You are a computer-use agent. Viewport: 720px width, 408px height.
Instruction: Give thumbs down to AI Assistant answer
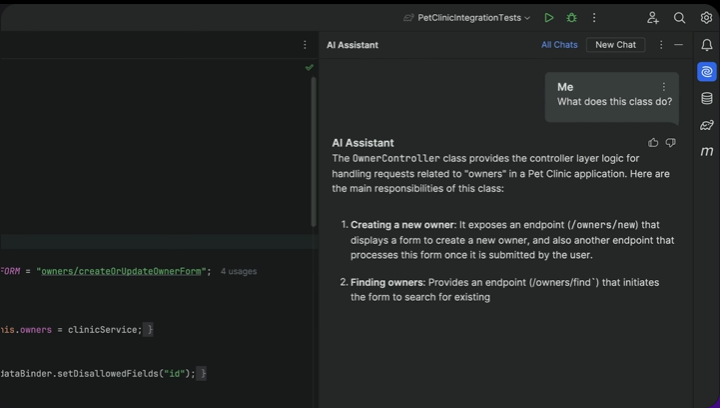coord(670,143)
